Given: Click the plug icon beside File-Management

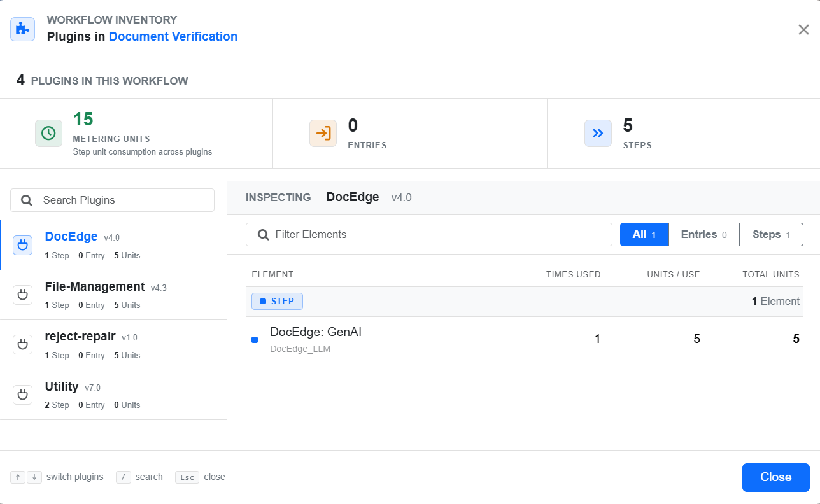Looking at the screenshot, I should [x=23, y=295].
